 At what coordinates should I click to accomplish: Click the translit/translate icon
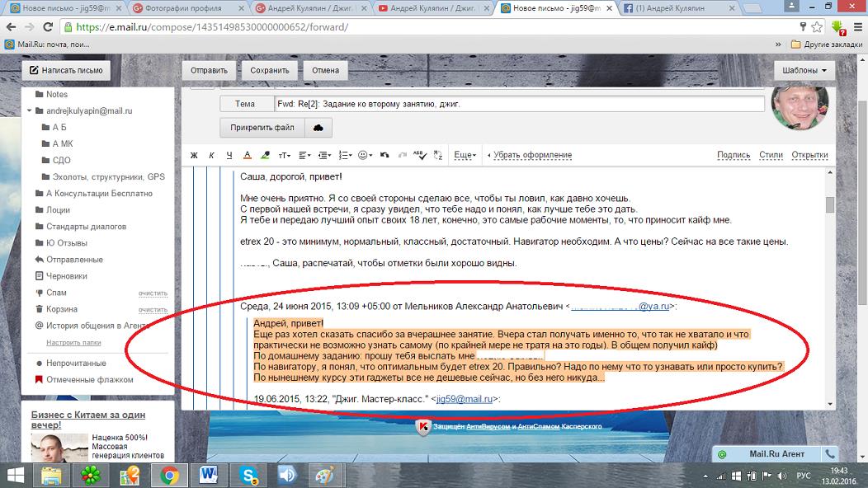pos(438,156)
